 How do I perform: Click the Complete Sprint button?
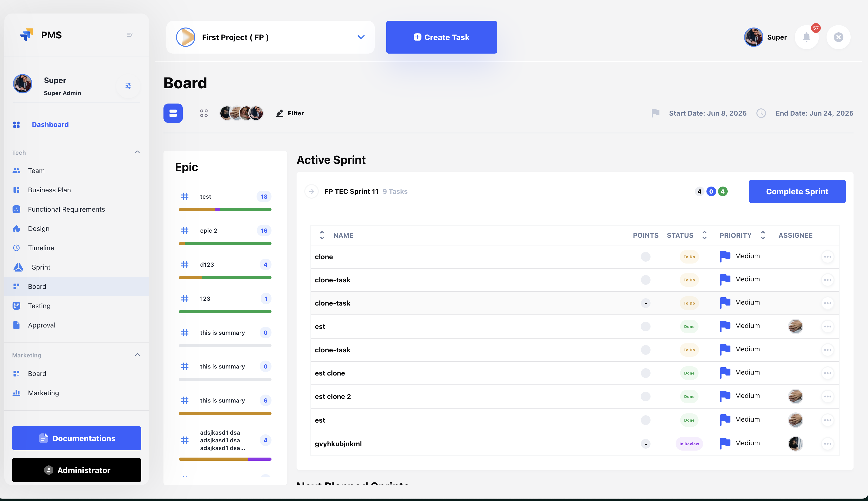[x=797, y=191]
